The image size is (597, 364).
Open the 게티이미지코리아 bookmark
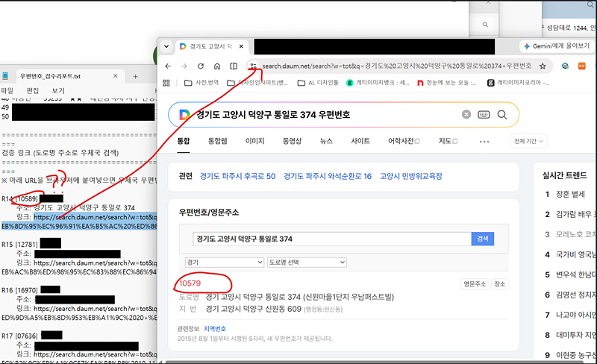[518, 83]
